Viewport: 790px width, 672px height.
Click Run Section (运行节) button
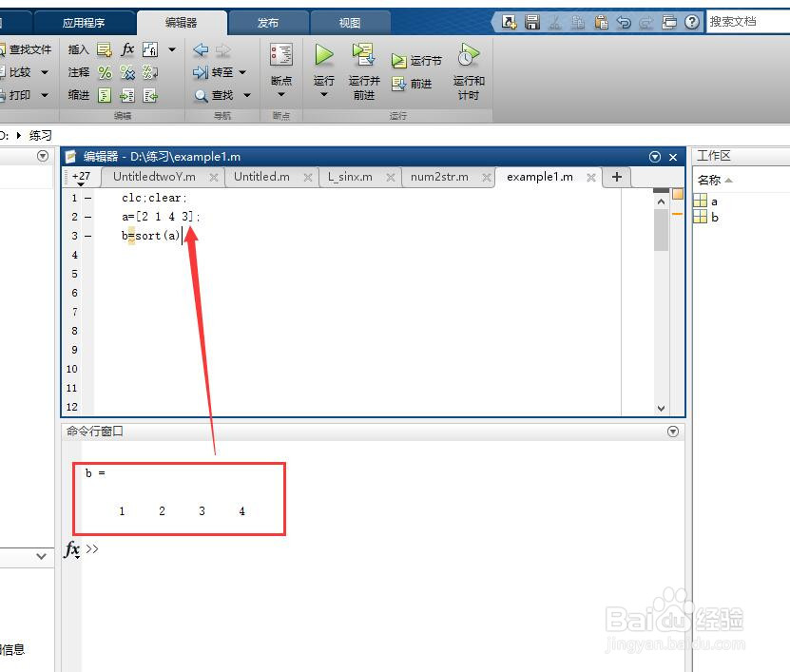(416, 61)
